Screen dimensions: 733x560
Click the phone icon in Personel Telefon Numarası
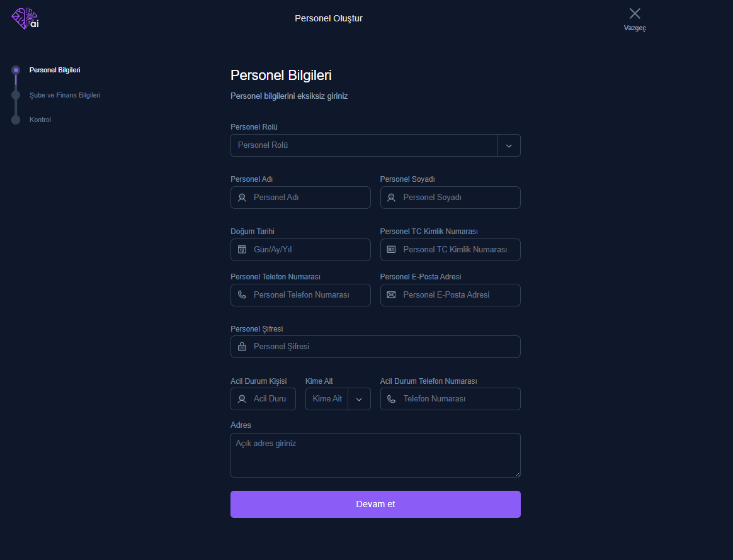click(x=242, y=294)
